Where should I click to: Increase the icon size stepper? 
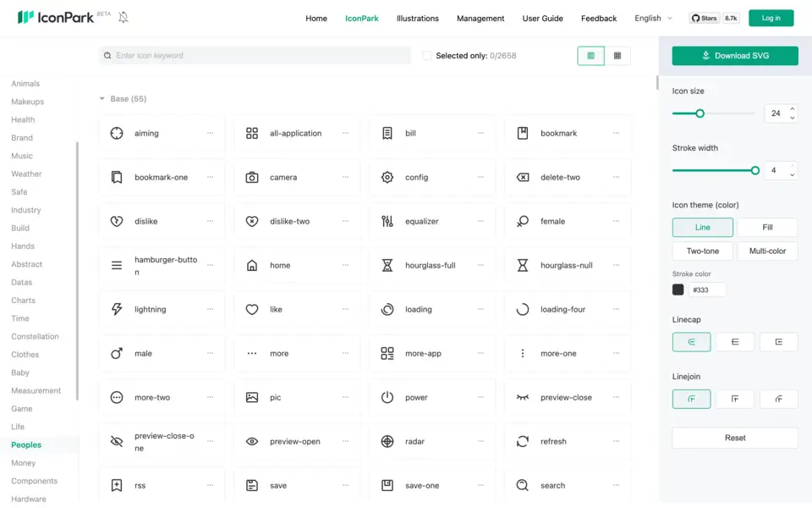793,109
